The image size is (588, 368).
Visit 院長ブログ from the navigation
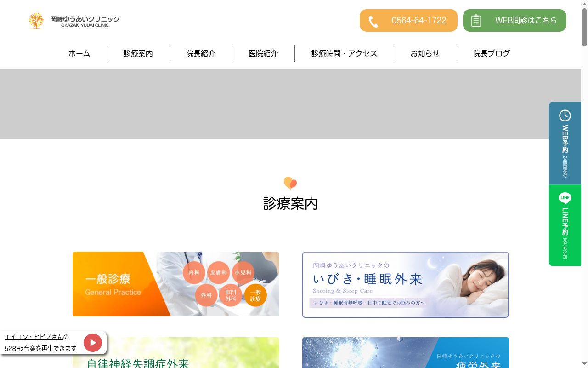(492, 53)
